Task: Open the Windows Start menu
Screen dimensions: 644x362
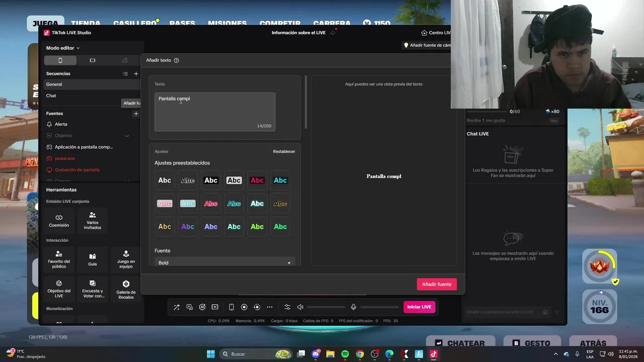Action: click(x=211, y=354)
